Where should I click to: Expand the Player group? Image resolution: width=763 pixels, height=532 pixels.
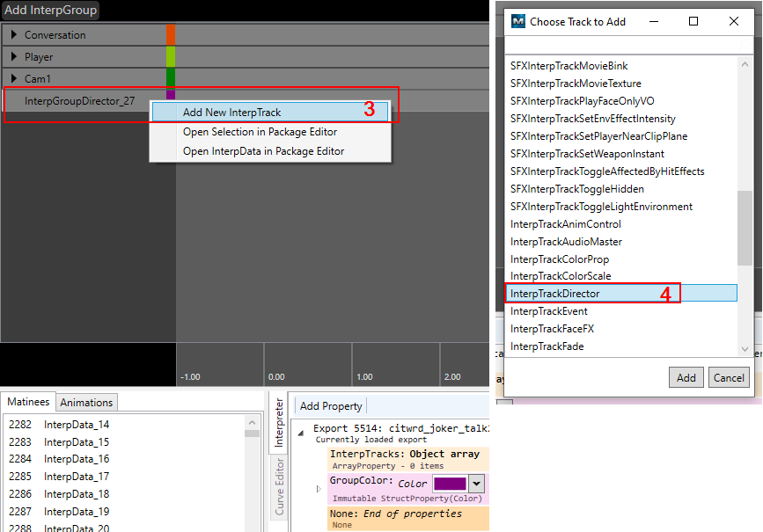pyautogui.click(x=13, y=56)
